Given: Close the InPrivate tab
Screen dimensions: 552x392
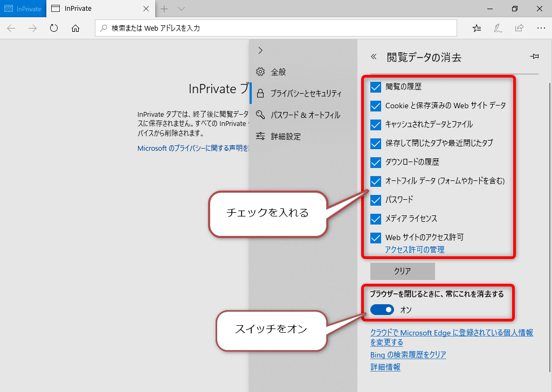Looking at the screenshot, I should pos(146,9).
